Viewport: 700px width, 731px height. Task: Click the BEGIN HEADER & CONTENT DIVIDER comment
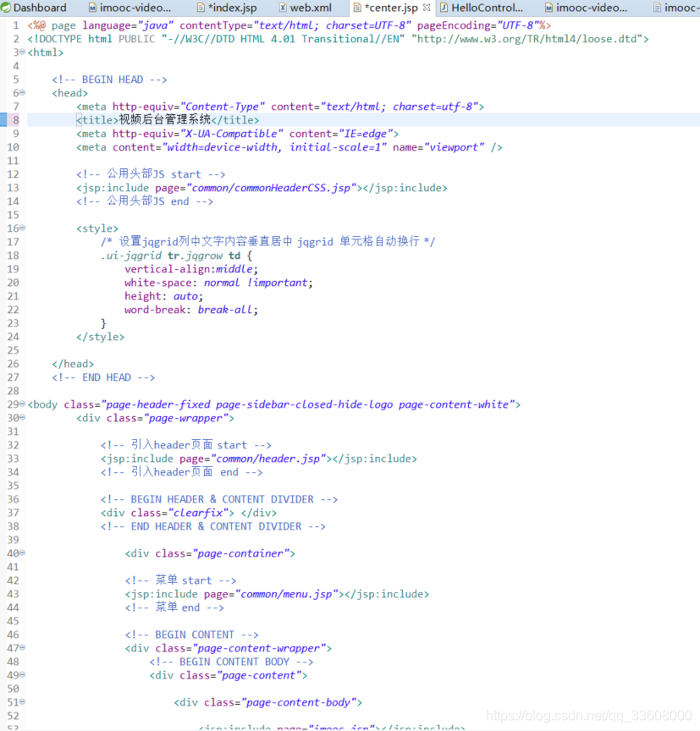[x=219, y=499]
